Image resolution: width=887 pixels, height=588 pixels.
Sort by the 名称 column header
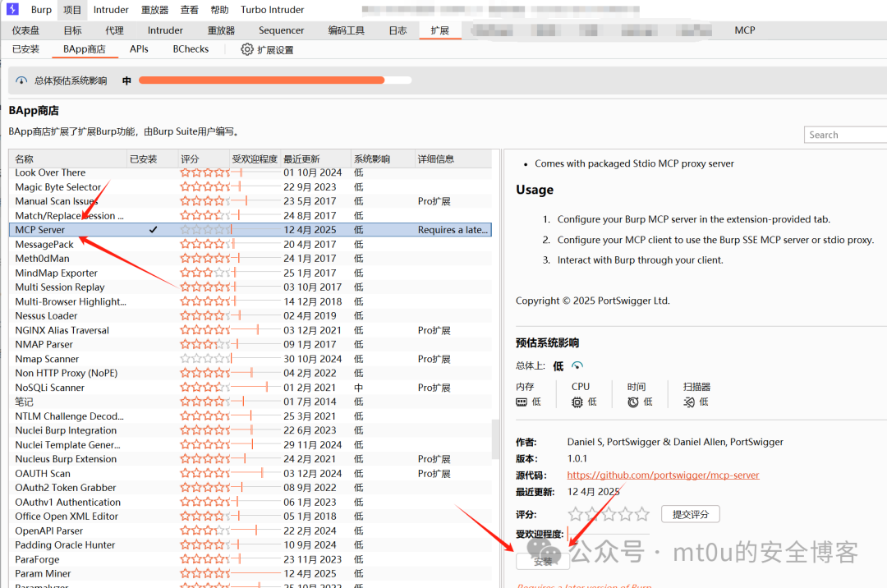coord(68,158)
